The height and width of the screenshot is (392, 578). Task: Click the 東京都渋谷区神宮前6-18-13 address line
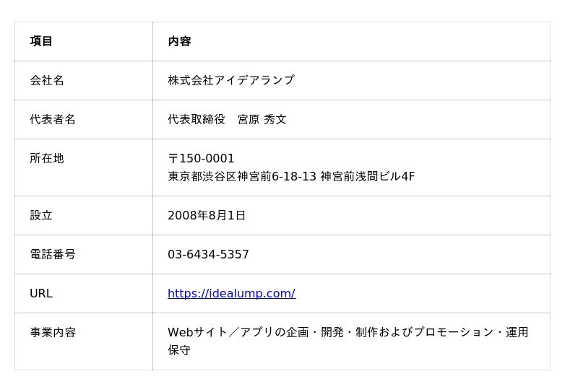242,176
